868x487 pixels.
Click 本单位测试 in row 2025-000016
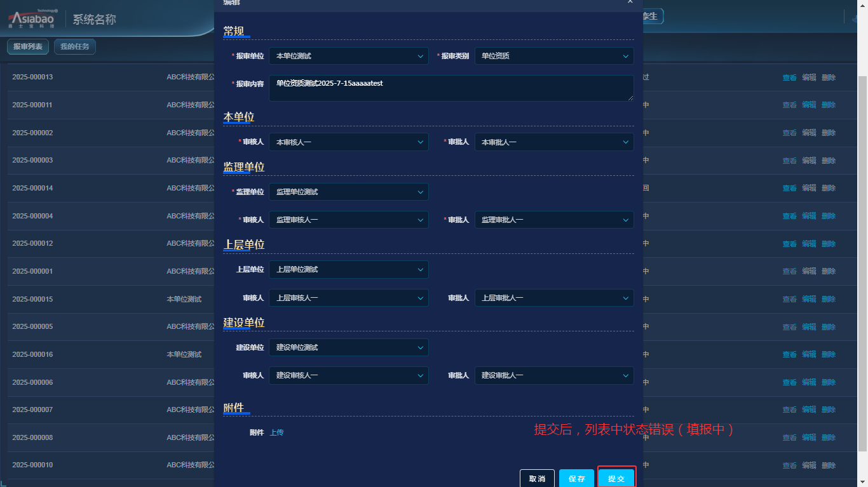coord(184,354)
